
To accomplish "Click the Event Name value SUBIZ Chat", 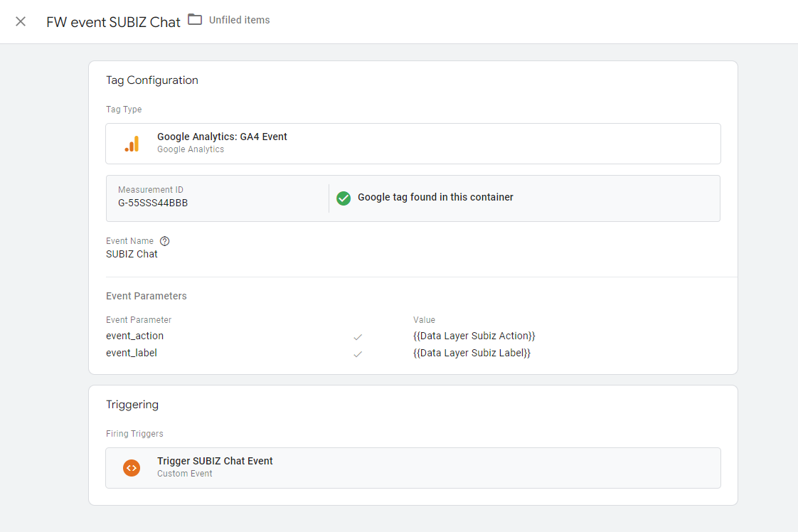I will click(x=132, y=254).
